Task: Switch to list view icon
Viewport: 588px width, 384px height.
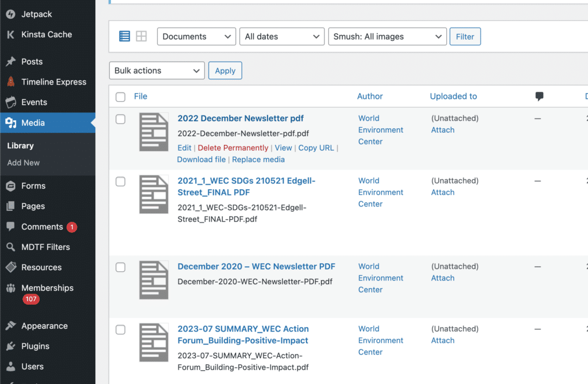Action: [x=125, y=36]
